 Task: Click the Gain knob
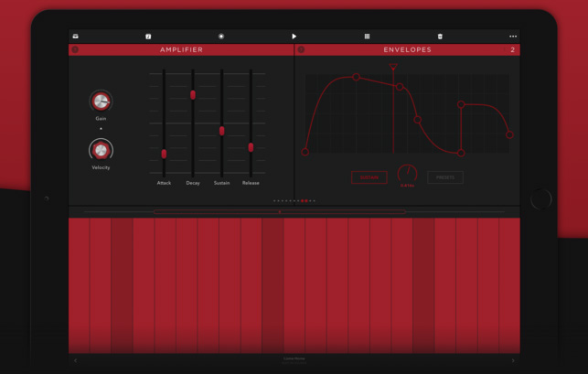[x=101, y=101]
